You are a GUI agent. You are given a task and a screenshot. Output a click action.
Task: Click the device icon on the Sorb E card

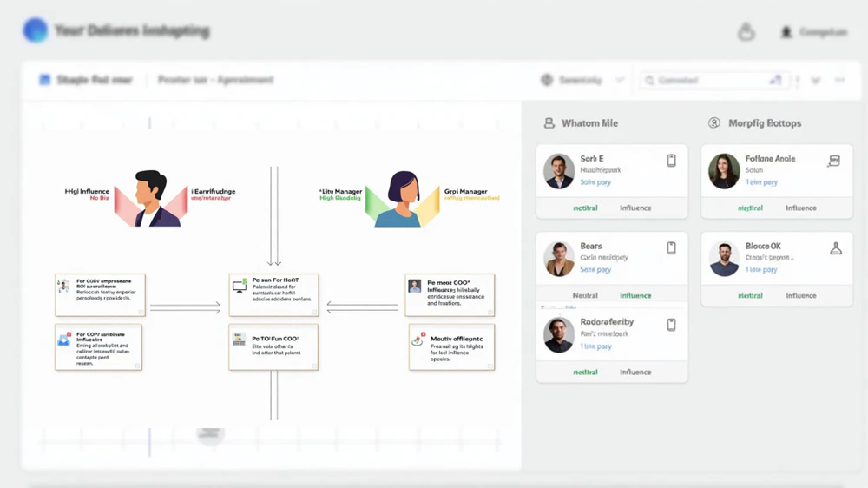(x=672, y=161)
